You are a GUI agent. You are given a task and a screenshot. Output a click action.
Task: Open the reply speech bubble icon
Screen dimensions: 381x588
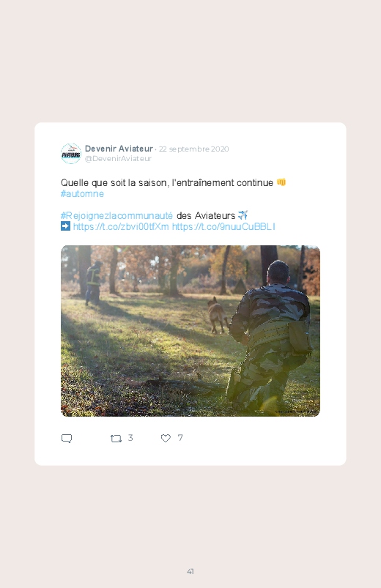tap(67, 439)
